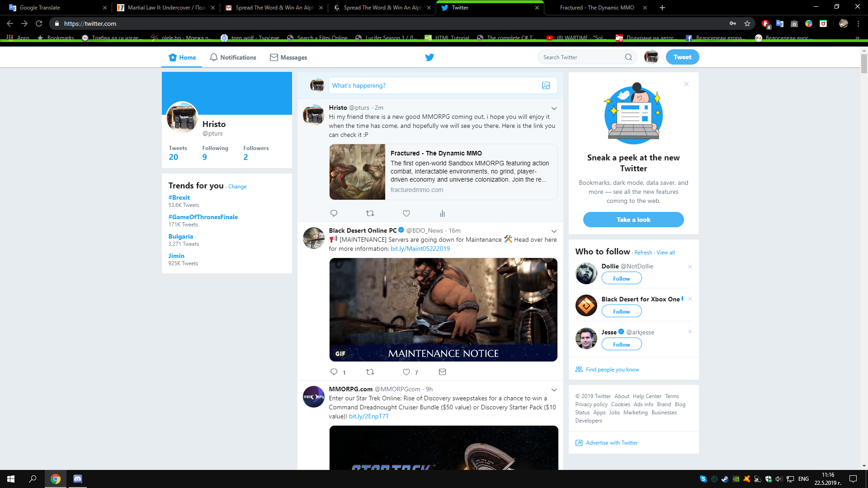Reply to Black Desert maintenance tweet
Viewport: 868px width, 488px height.
pyautogui.click(x=334, y=372)
